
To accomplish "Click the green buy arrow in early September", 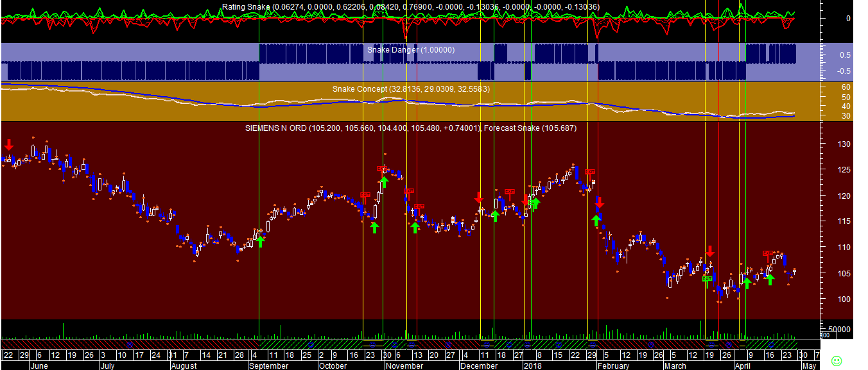I will (260, 241).
